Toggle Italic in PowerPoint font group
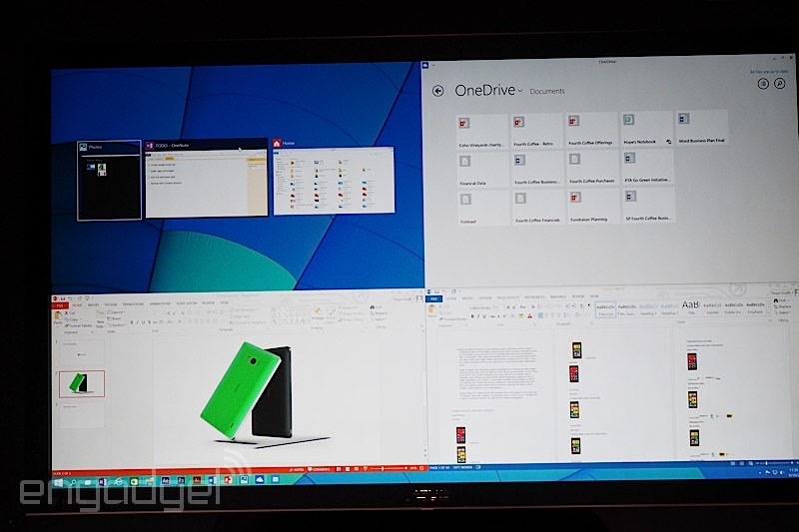The height and width of the screenshot is (532, 799). click(137, 322)
